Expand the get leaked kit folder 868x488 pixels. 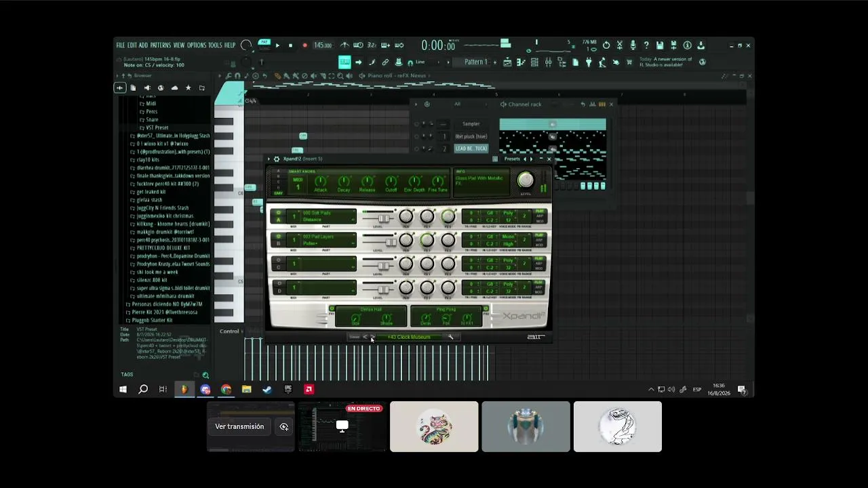click(151, 192)
